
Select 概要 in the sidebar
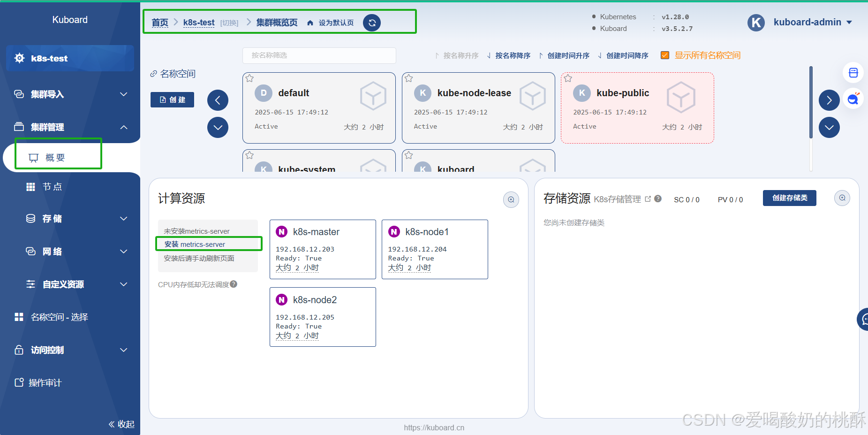55,158
